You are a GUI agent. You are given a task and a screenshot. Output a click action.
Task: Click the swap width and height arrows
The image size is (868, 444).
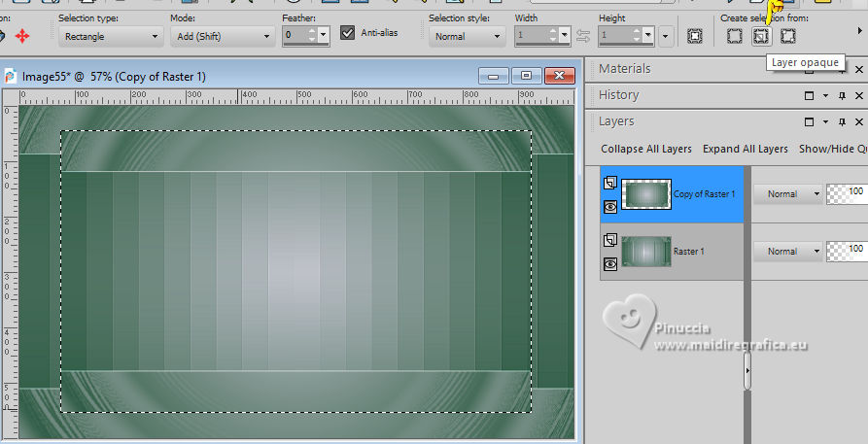pos(583,37)
